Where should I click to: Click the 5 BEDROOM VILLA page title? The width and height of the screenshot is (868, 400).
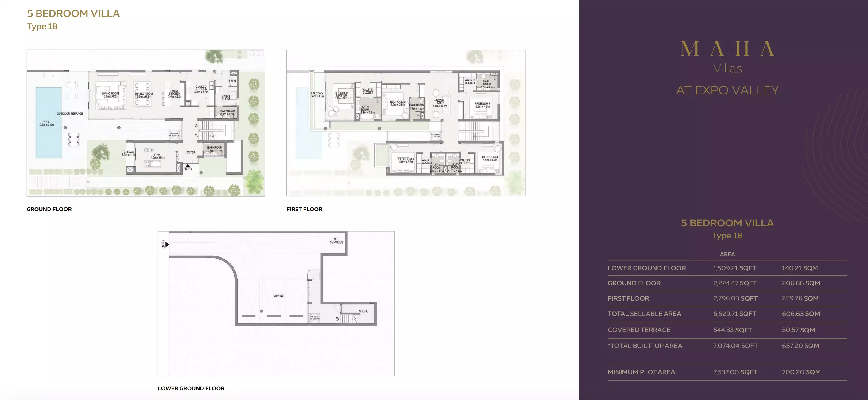click(x=73, y=13)
